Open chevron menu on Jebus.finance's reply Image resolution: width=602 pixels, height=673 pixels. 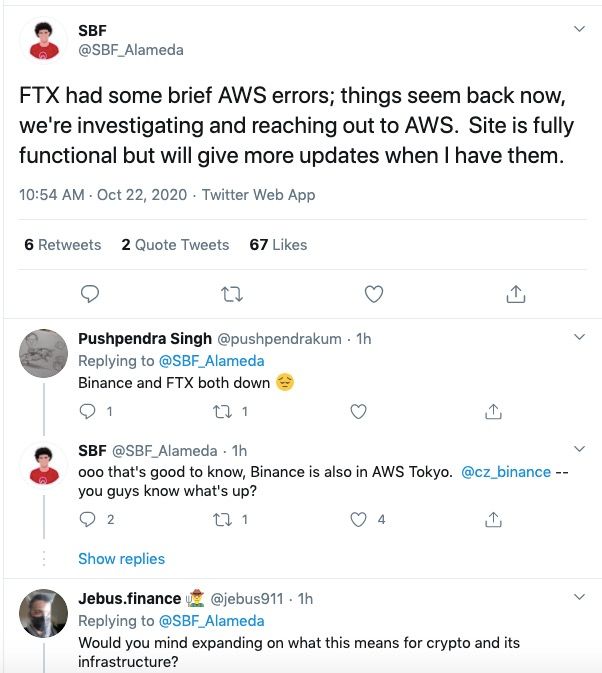pyautogui.click(x=579, y=597)
